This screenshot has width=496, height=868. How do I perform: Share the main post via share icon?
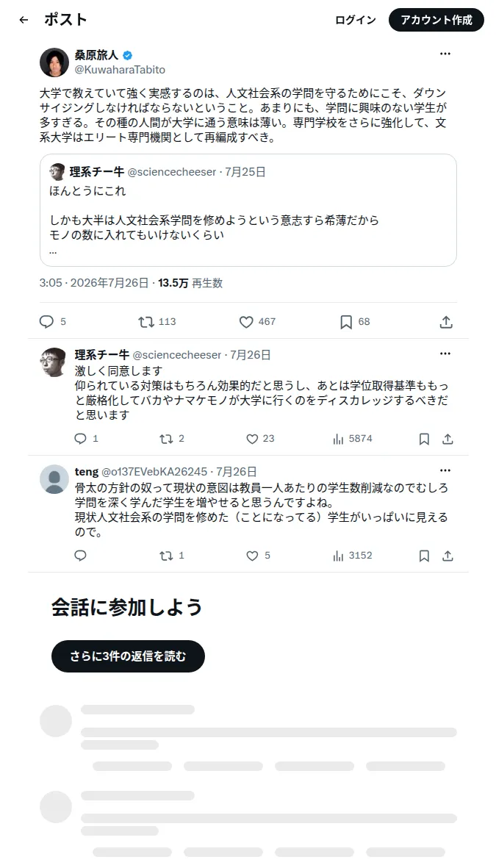[x=446, y=322]
